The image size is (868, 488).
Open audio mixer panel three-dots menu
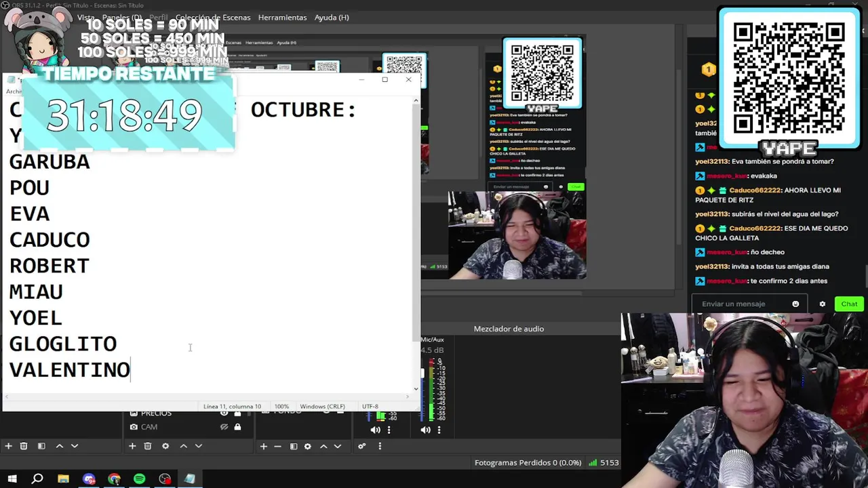coord(380,446)
